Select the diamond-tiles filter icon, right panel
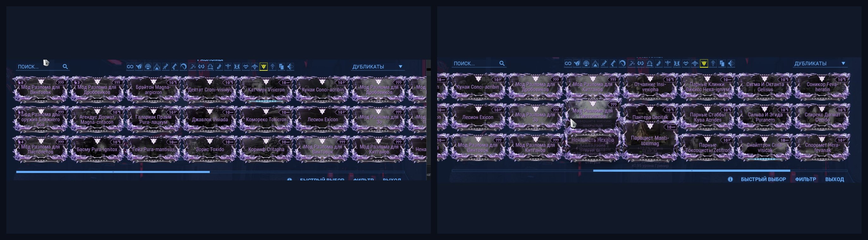This screenshot has width=868, height=240. (x=731, y=63)
